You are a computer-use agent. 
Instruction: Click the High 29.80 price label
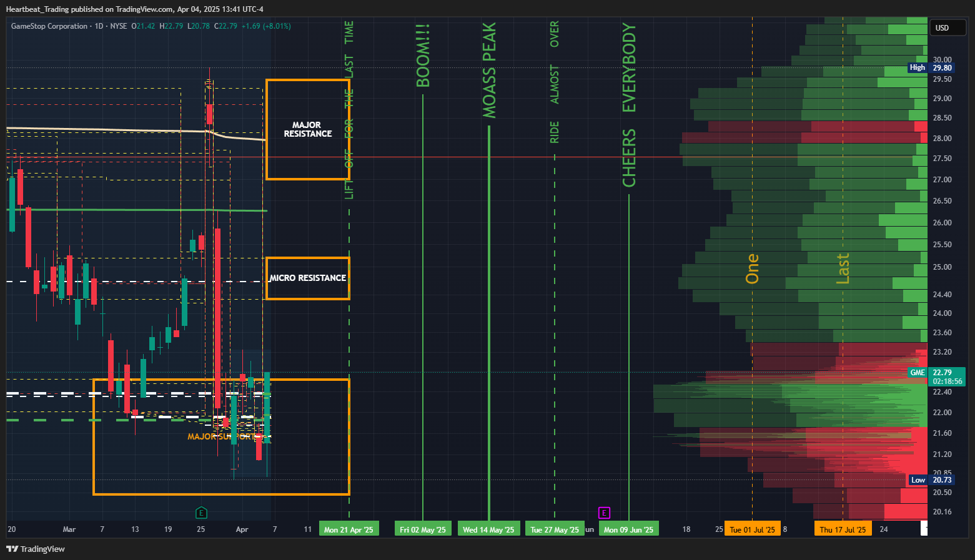click(x=931, y=67)
